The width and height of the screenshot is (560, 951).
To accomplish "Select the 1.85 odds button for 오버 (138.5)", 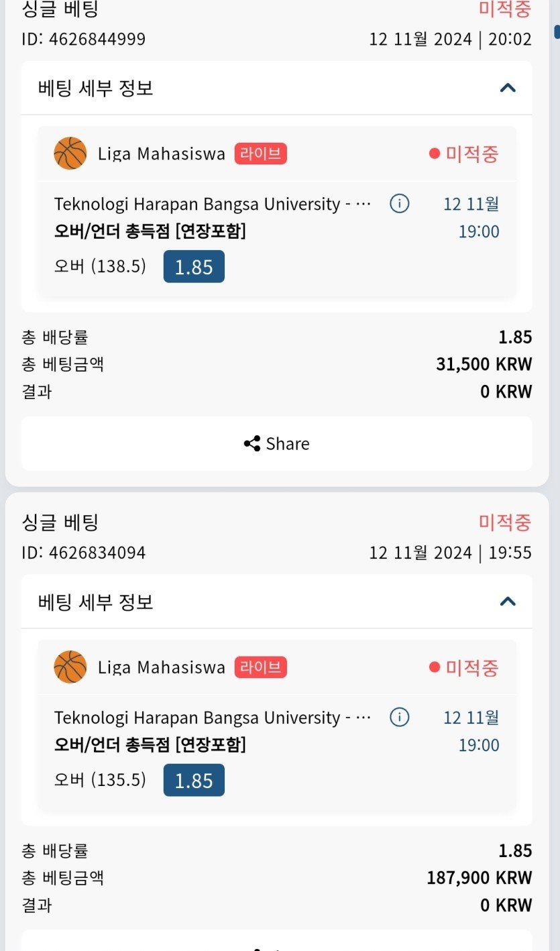I will (x=194, y=267).
